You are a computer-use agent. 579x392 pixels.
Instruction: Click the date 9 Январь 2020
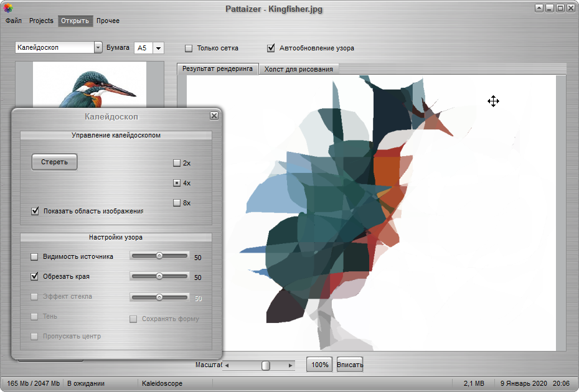524,383
